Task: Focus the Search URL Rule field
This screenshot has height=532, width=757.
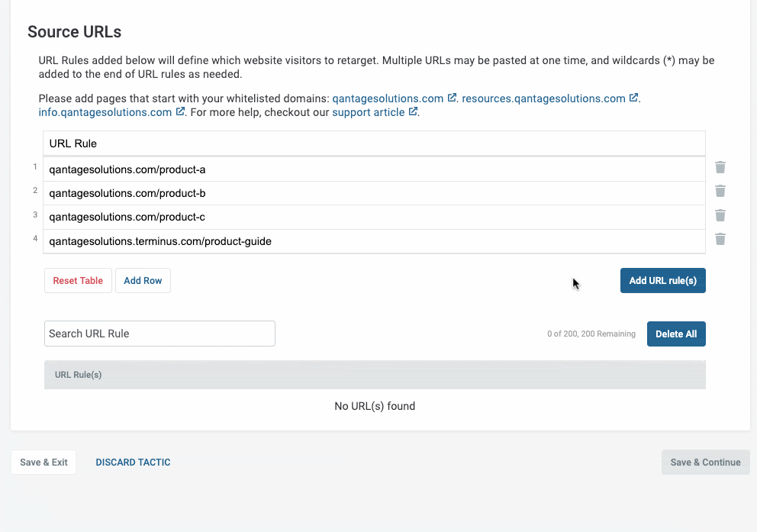Action: point(159,334)
